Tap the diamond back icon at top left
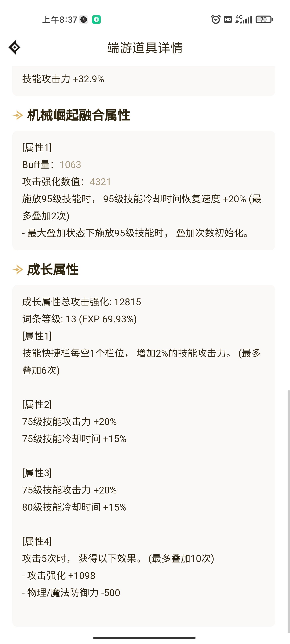Image resolution: width=290 pixels, height=644 pixels. [14, 47]
